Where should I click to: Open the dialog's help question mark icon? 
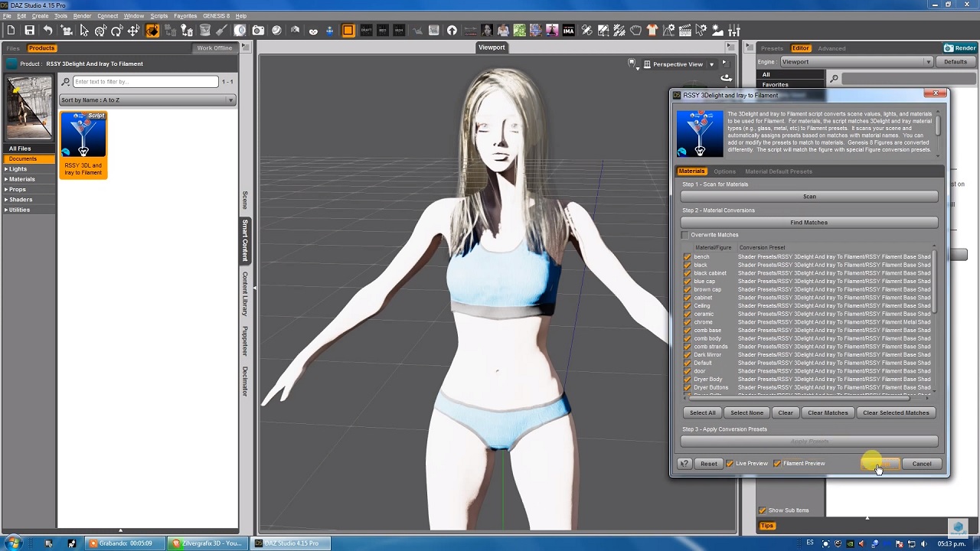(685, 464)
